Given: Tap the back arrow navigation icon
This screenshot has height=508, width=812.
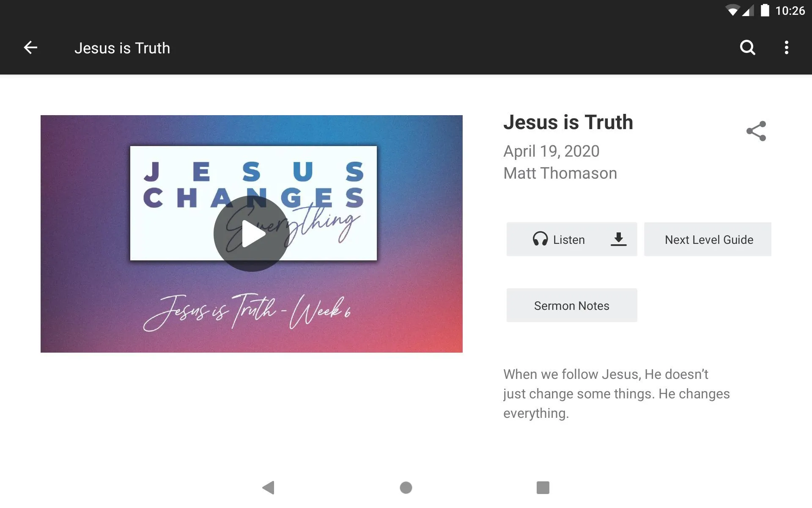Looking at the screenshot, I should pyautogui.click(x=30, y=47).
